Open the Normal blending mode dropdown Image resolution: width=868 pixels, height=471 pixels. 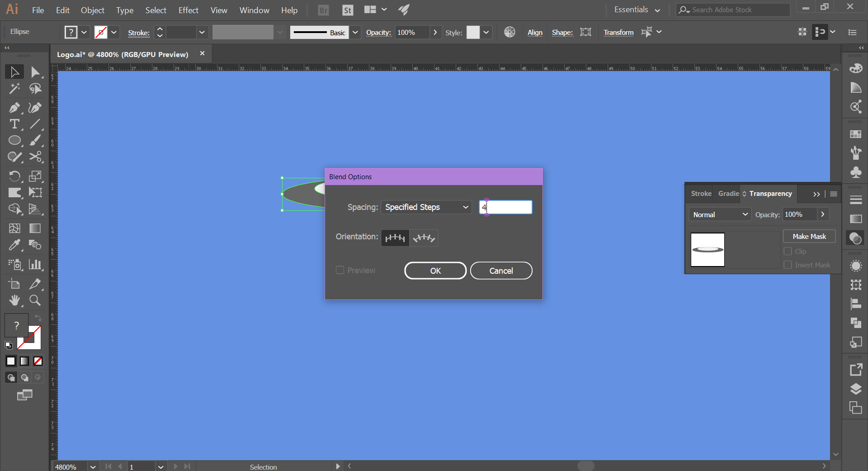[x=720, y=214]
